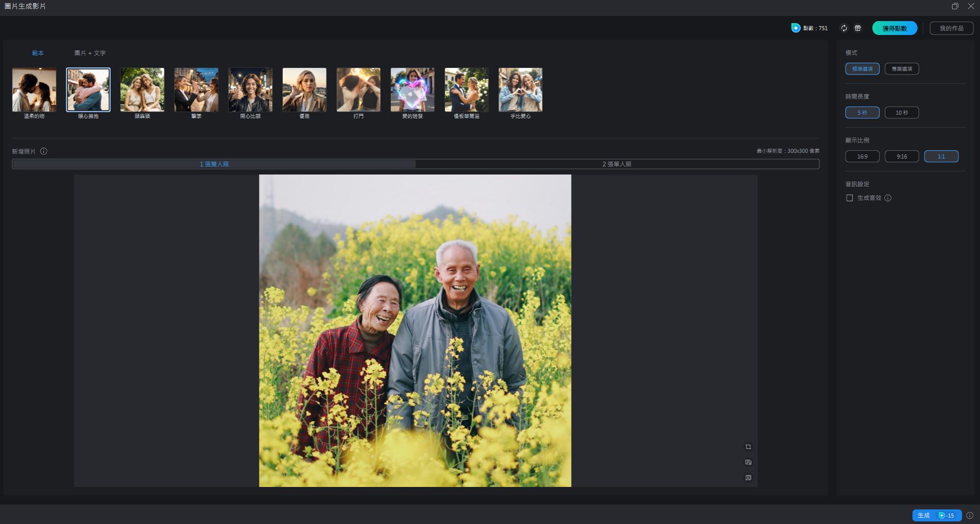
Task: Click the info icon next to 新增照片
Action: (x=44, y=151)
